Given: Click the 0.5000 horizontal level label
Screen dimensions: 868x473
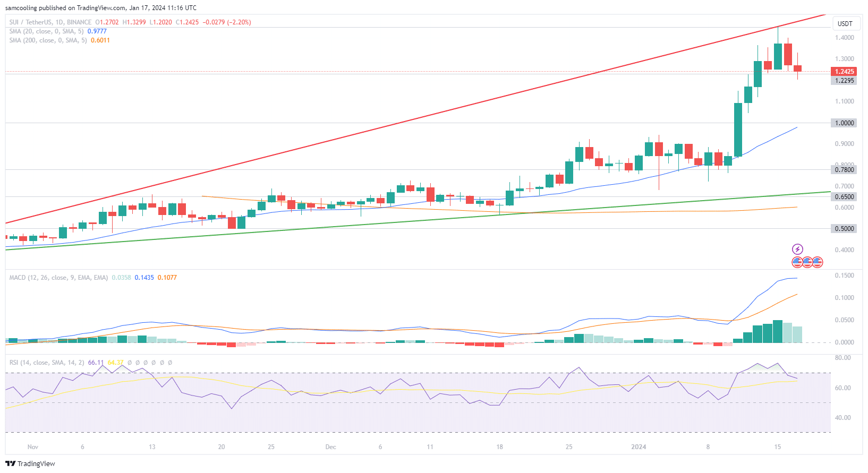Looking at the screenshot, I should point(844,229).
